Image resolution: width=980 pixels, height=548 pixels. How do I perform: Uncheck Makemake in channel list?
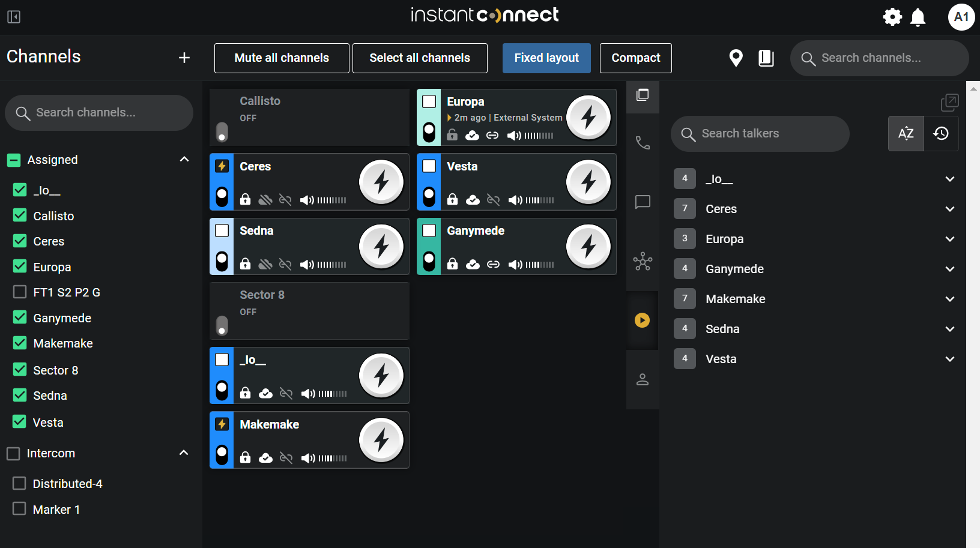pos(20,343)
